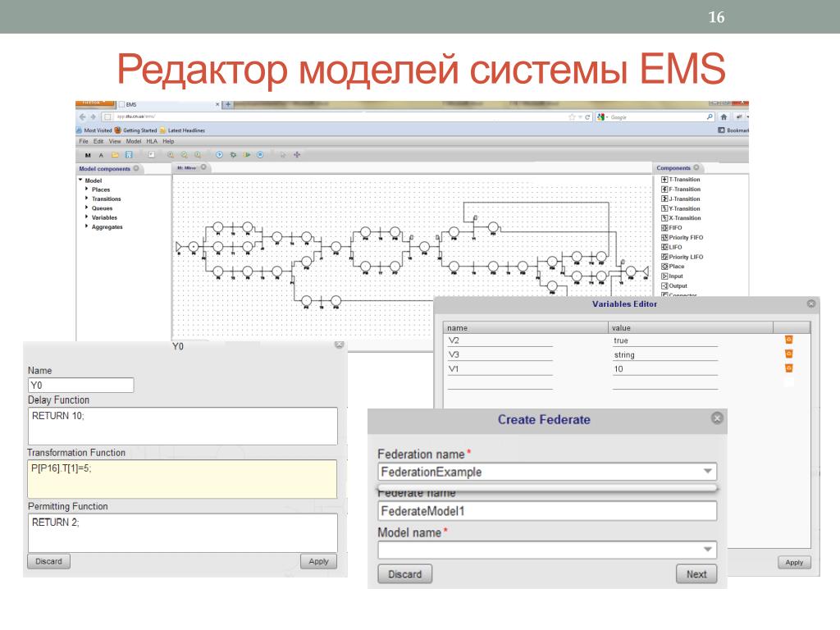
Task: Stop simulation with the blue stop icon
Action: point(260,155)
